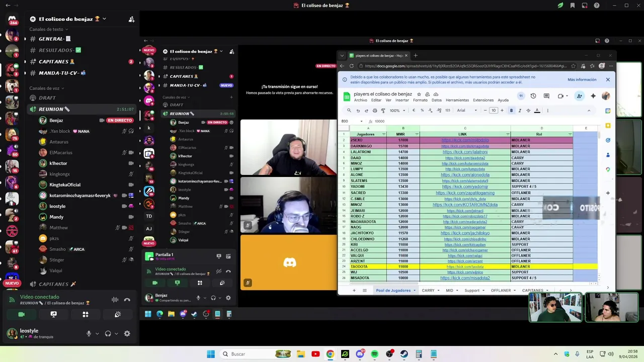Switch to the OFFLANER sheet tab
The image size is (644, 362).
pos(503,291)
